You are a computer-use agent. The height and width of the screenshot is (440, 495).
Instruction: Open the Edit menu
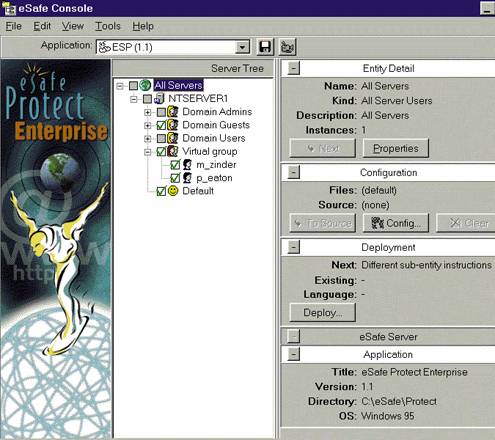coord(42,26)
